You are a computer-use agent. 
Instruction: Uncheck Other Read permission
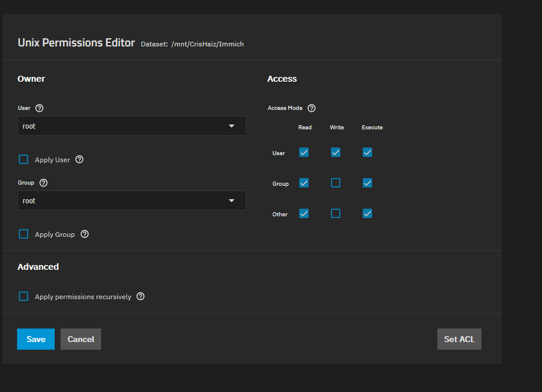pos(304,213)
